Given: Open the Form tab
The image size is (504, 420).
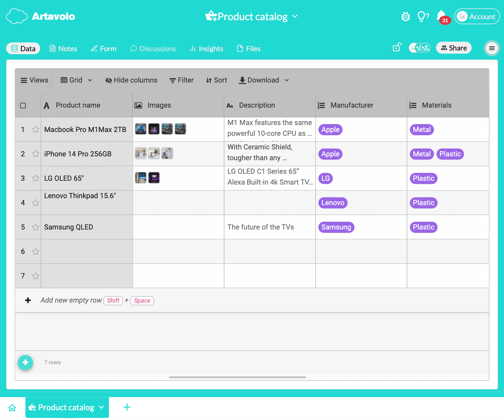Looking at the screenshot, I should [x=104, y=48].
